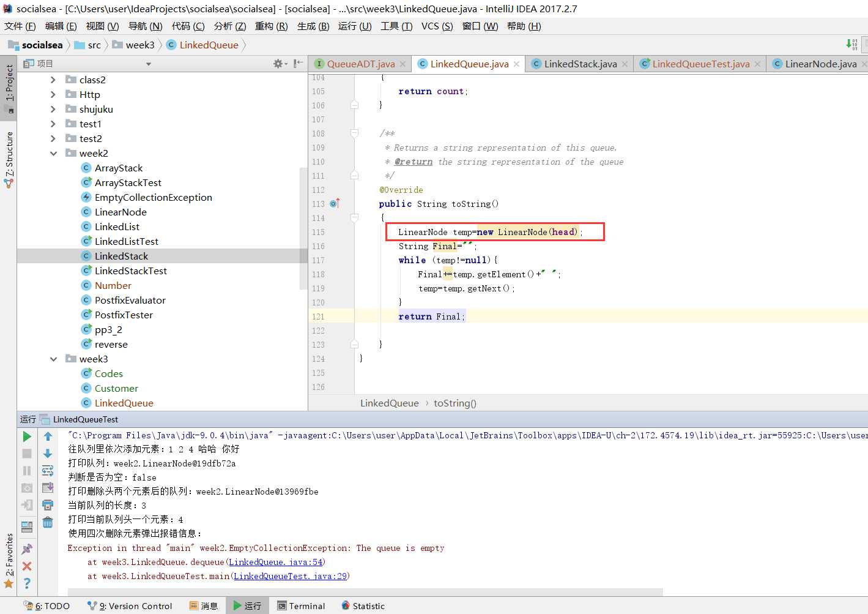Toggle soft wraps in console
Viewport: 868px width, 614px height.
pos(48,471)
